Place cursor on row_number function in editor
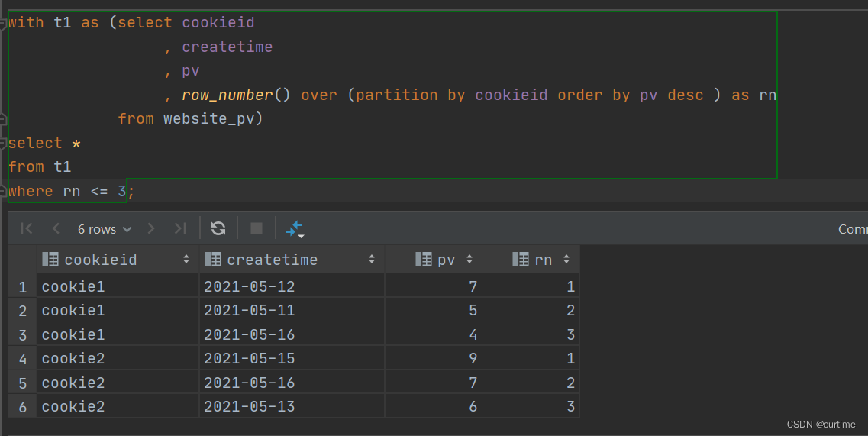 point(227,95)
